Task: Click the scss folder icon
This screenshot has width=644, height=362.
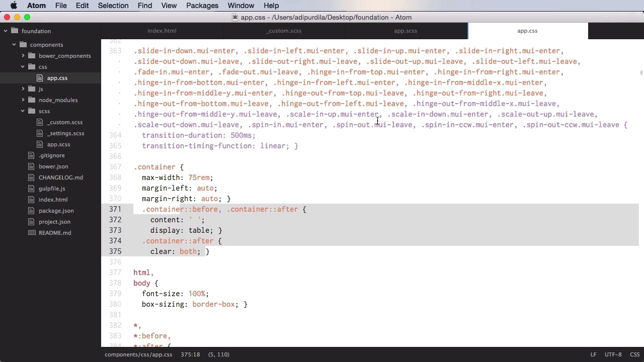Action: coord(32,111)
